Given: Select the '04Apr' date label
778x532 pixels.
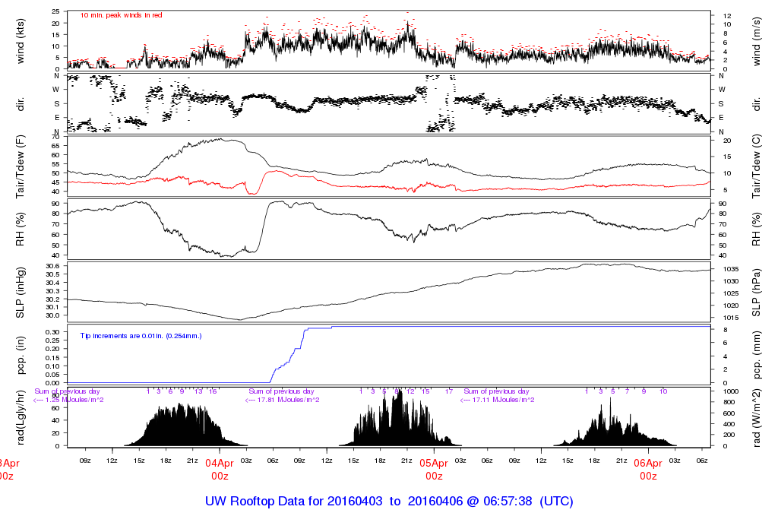Looking at the screenshot, I should point(220,464).
